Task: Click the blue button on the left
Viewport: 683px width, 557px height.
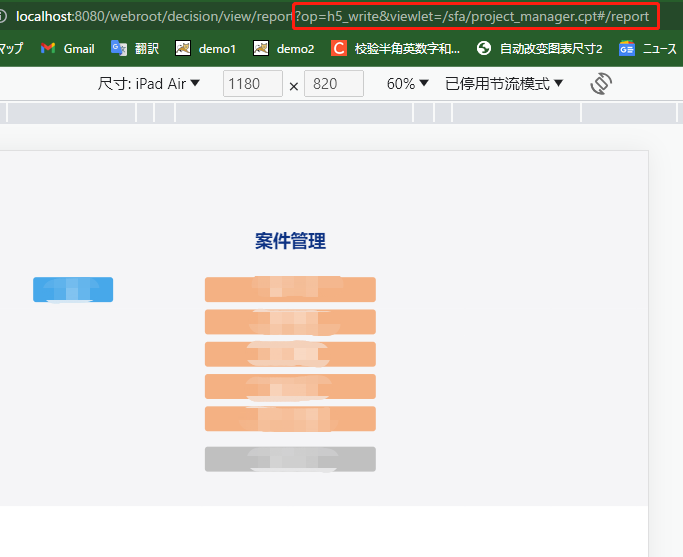Action: click(73, 289)
